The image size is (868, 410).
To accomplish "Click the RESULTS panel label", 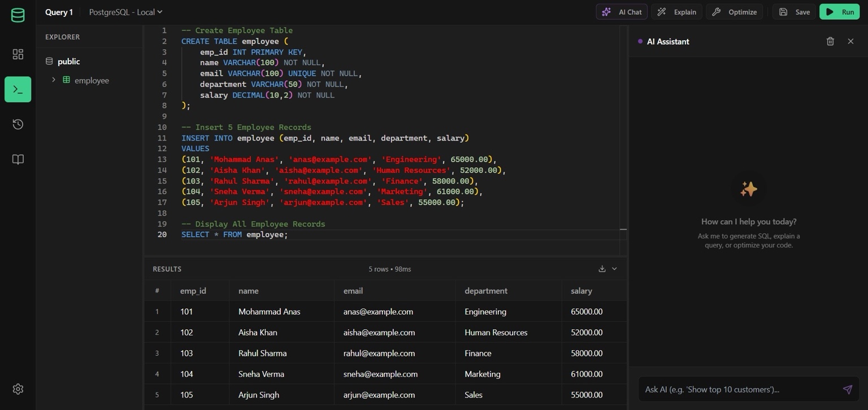I will pos(167,269).
